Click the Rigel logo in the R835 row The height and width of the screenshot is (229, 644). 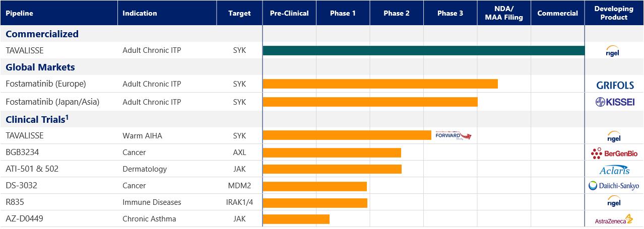[x=614, y=201]
